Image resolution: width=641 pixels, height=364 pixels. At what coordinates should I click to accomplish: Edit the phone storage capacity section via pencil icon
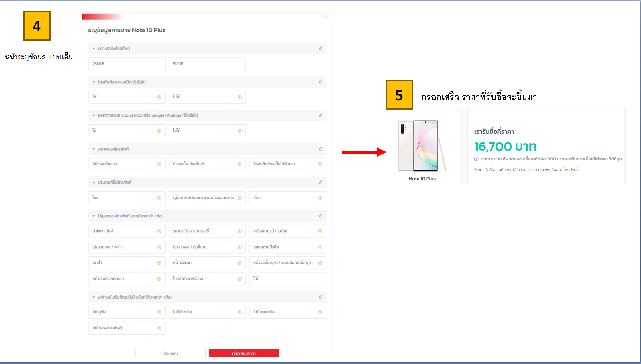(321, 48)
